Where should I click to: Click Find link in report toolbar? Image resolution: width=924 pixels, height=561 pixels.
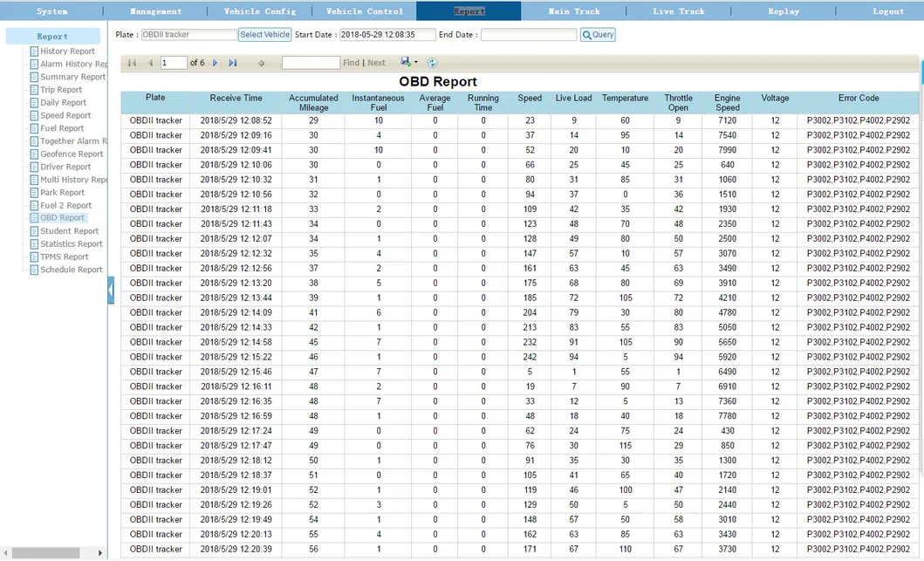click(352, 63)
